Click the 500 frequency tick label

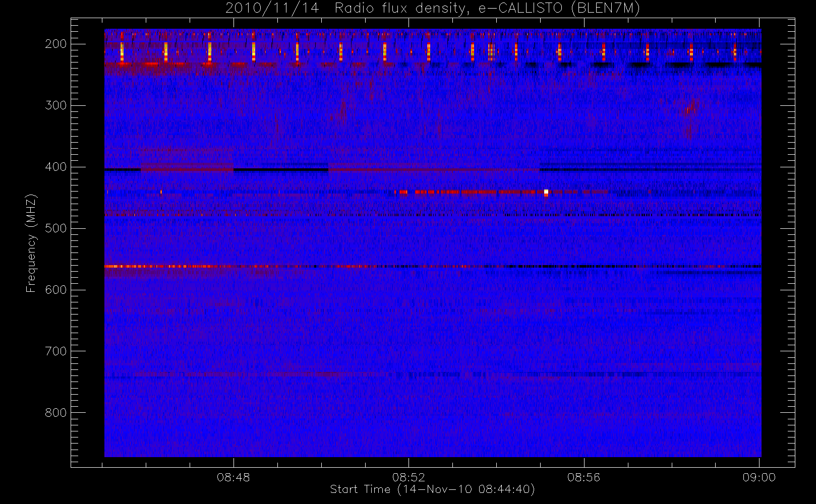[55, 228]
